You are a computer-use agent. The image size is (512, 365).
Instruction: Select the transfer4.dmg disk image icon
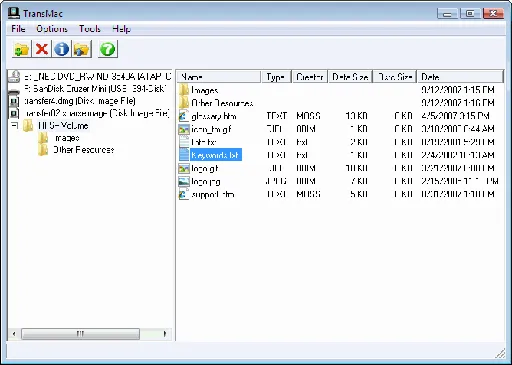(14, 101)
